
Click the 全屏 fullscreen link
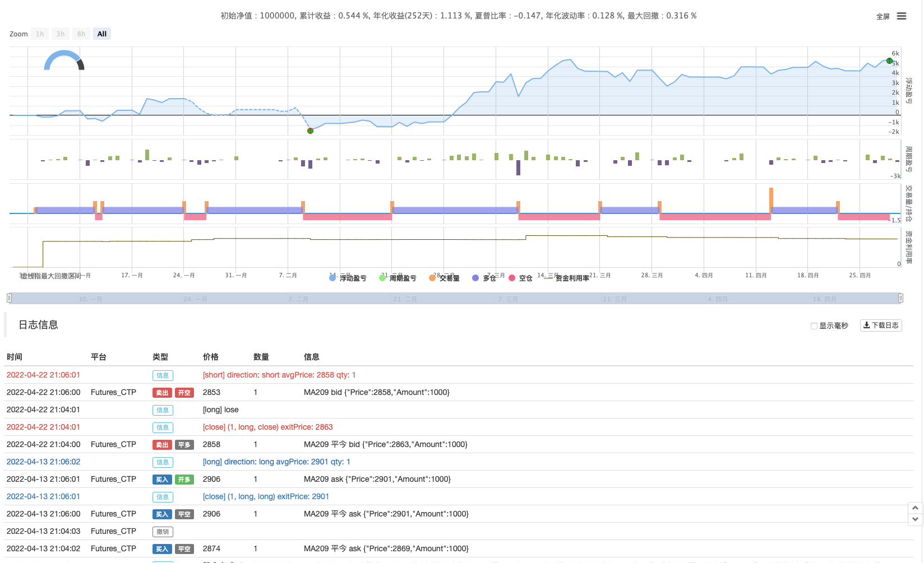pos(883,17)
